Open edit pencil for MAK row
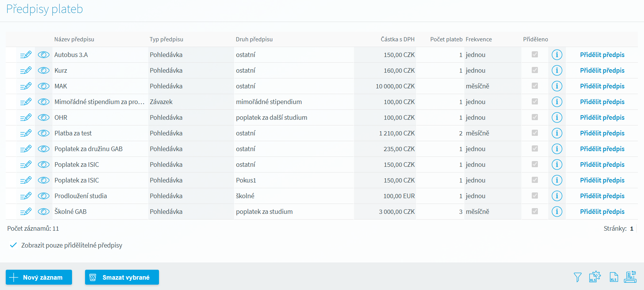The height and width of the screenshot is (290, 644). [26, 86]
